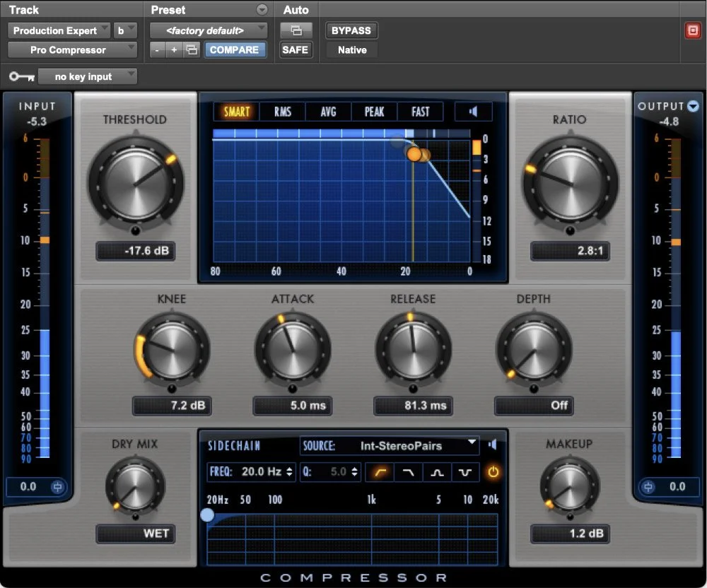This screenshot has width=707, height=588.
Task: Click the RATIO knob
Action: click(571, 184)
